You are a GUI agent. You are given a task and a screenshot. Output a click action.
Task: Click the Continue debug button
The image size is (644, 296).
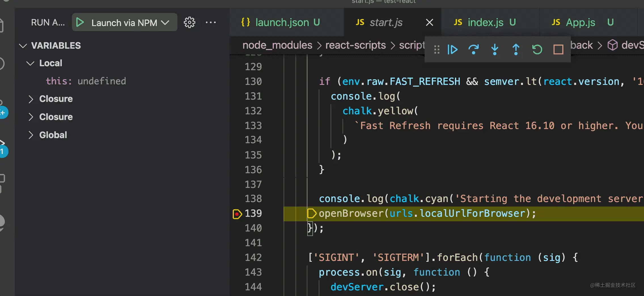pos(452,50)
